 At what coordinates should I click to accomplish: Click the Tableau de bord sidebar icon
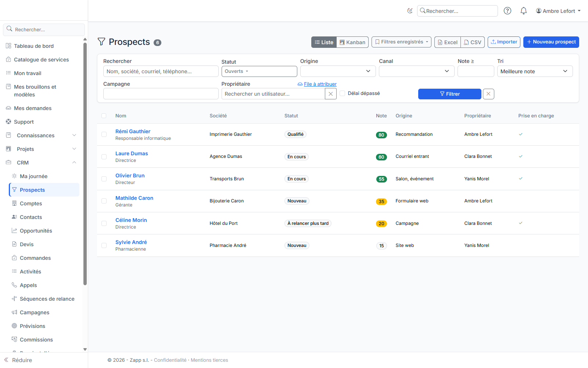pyautogui.click(x=8, y=46)
